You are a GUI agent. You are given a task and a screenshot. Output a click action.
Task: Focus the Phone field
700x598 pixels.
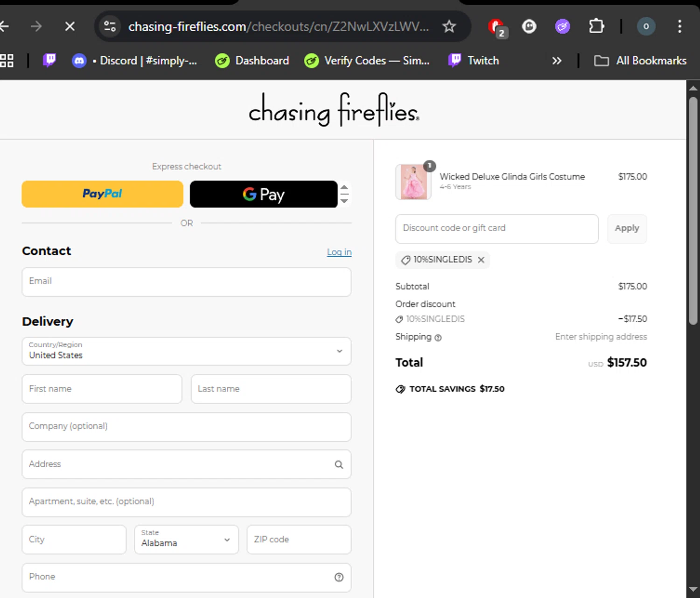186,577
